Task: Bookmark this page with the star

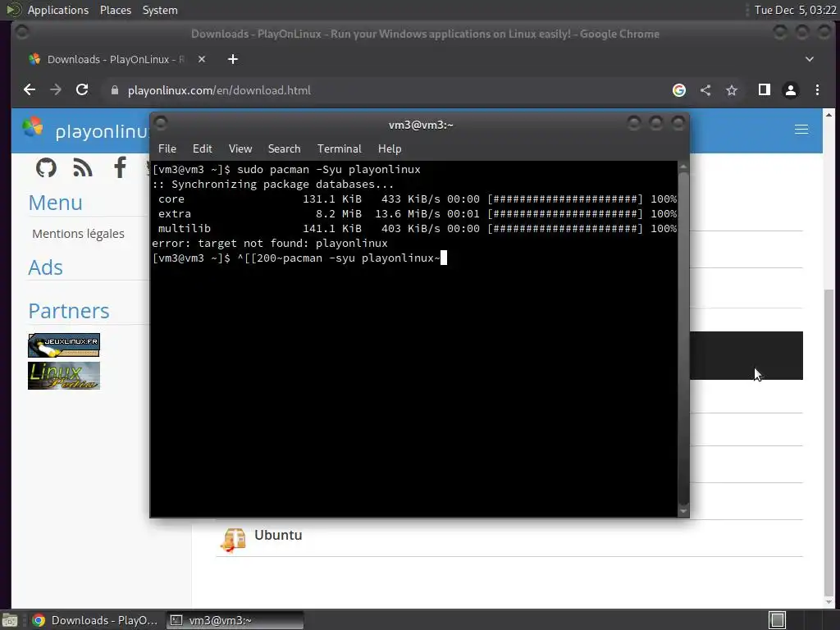Action: pyautogui.click(x=732, y=90)
